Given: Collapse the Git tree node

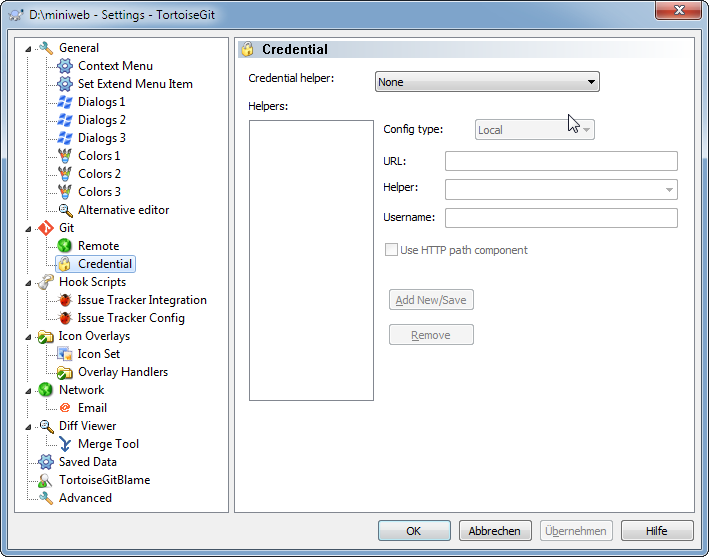Looking at the screenshot, I should coord(28,229).
